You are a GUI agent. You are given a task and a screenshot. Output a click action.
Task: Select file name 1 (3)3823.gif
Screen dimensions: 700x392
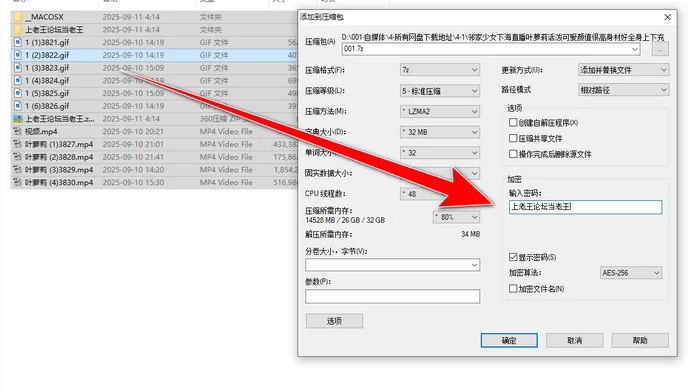pos(47,68)
